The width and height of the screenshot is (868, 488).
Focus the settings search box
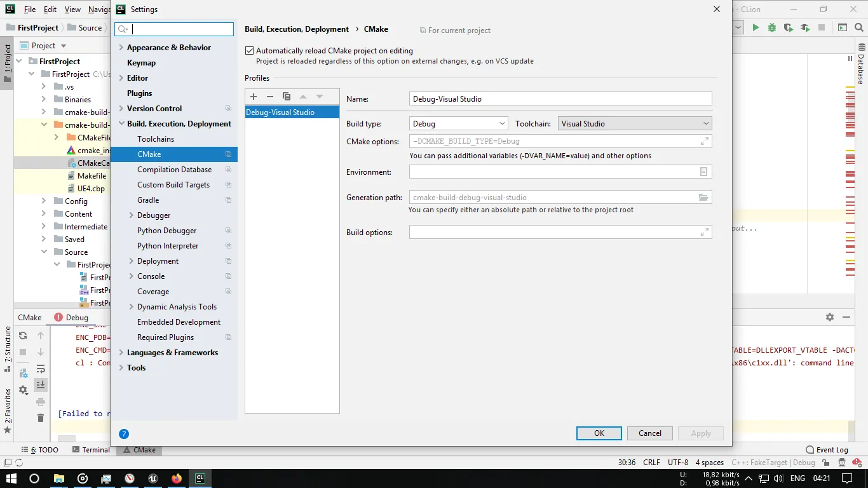pyautogui.click(x=174, y=29)
